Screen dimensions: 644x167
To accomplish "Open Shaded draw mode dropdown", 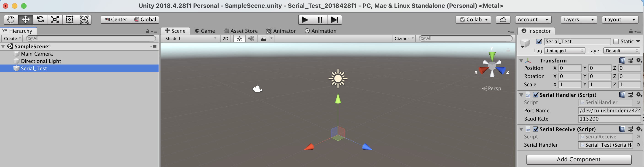I will coord(191,38).
